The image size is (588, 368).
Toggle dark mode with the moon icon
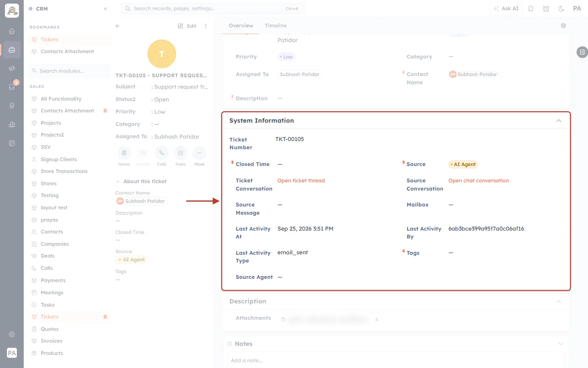(561, 9)
